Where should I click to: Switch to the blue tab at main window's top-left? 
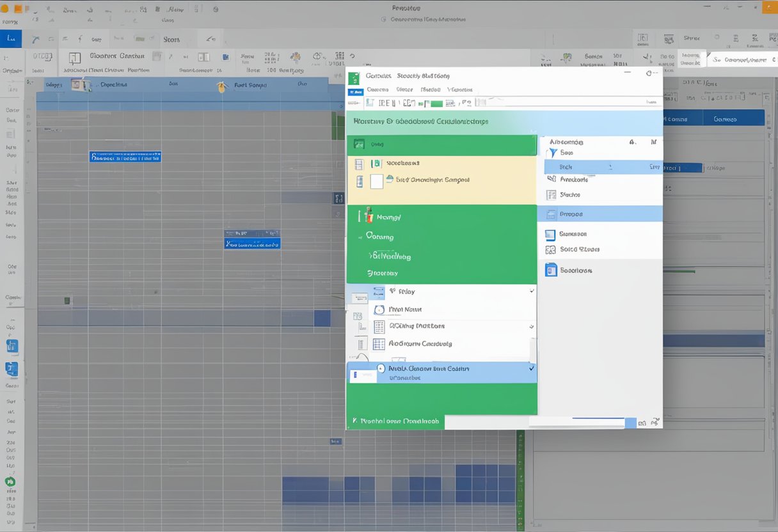point(11,38)
